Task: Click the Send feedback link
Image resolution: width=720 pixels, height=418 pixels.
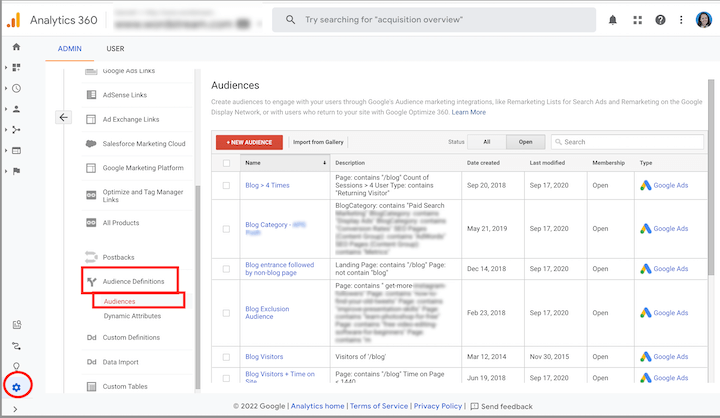Action: (501, 406)
